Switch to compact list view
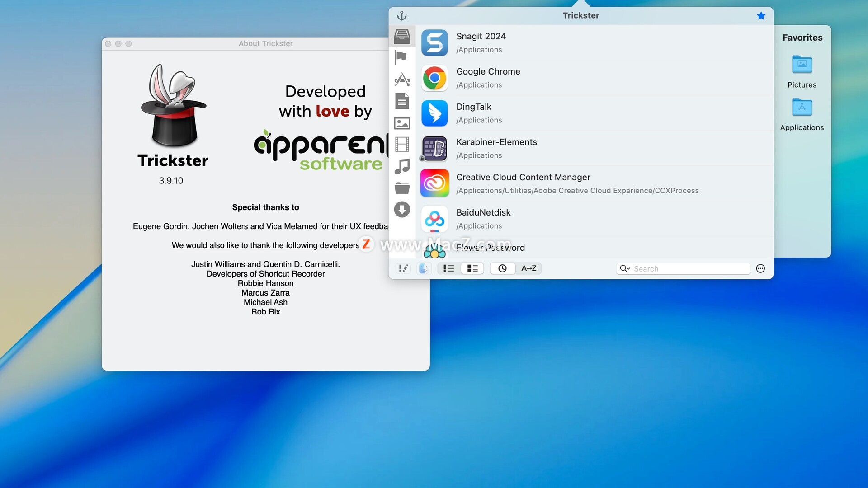Viewport: 868px width, 488px height. click(449, 268)
